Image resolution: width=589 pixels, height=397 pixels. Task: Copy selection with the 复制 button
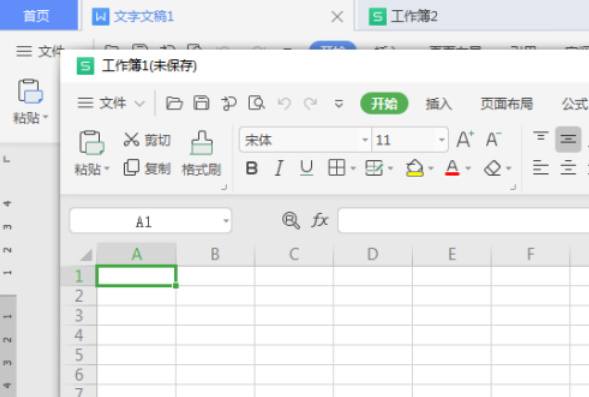coord(147,168)
